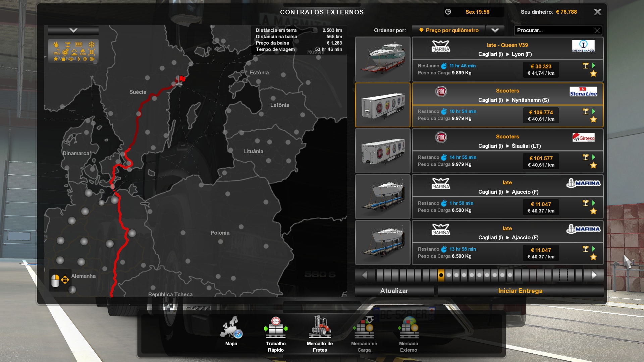The image size is (644, 362).
Task: Click the green arrow on the Lyon (F) job
Action: 594,66
